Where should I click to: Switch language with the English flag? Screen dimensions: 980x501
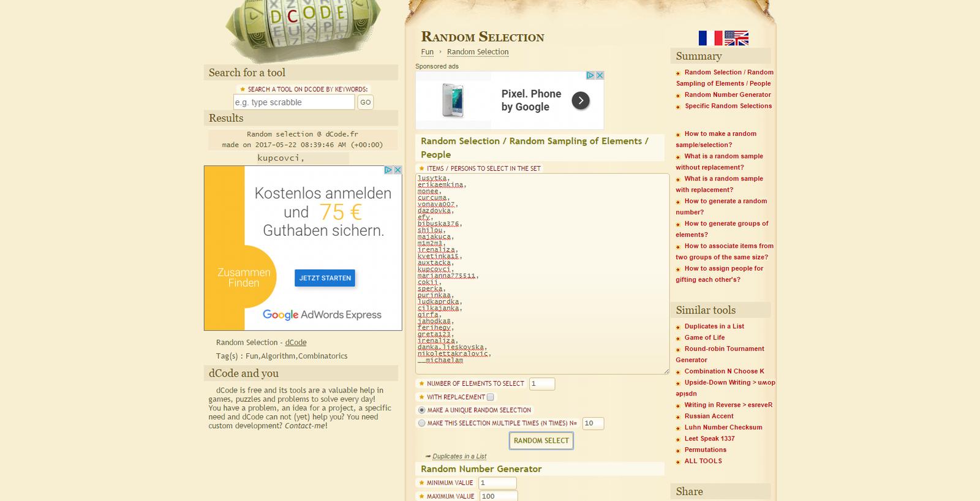736,38
